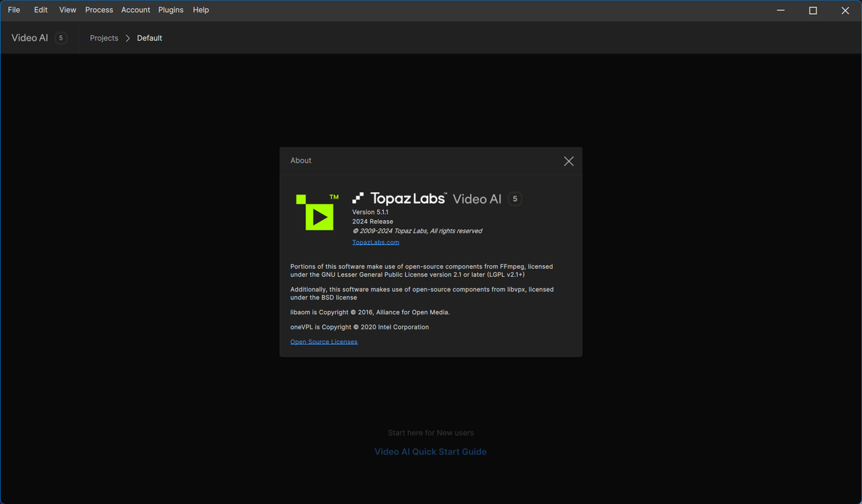Click the 'About' dialog title

click(x=301, y=161)
